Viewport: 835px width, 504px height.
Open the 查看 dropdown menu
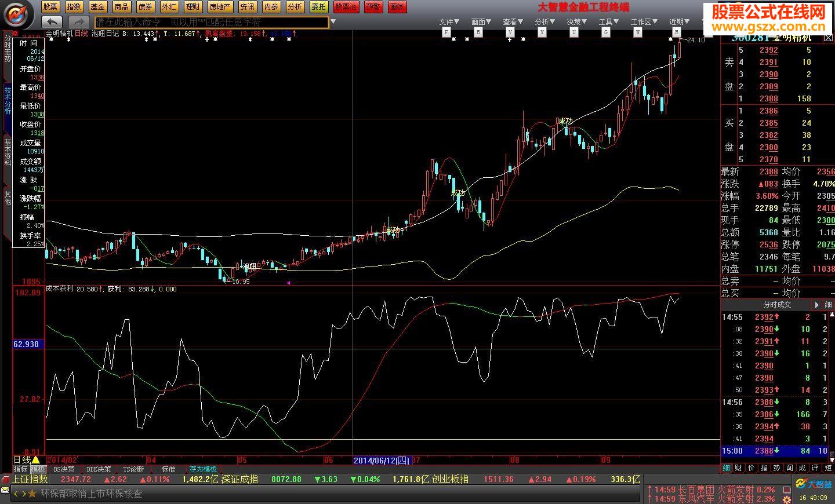pos(513,22)
